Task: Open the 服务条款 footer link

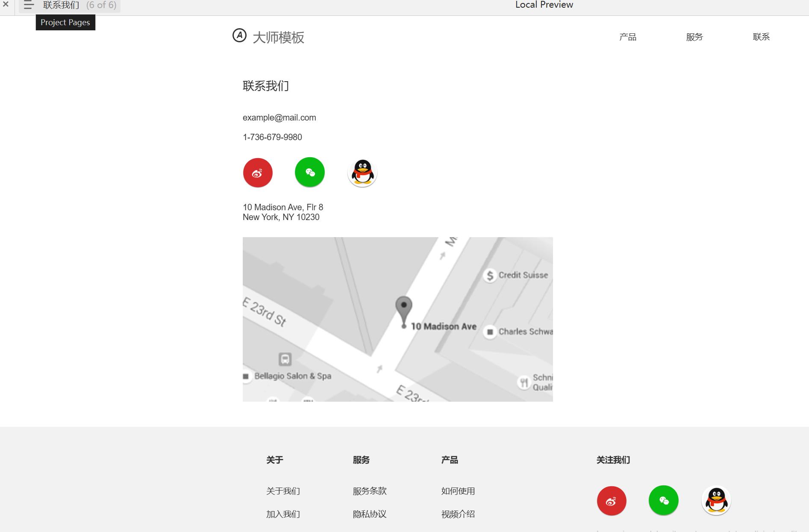Action: pyautogui.click(x=370, y=491)
